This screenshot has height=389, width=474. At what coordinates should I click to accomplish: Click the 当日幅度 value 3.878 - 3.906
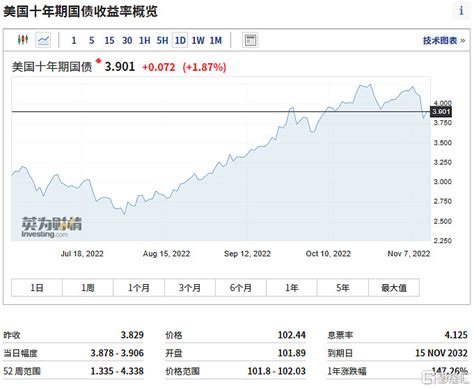(117, 353)
